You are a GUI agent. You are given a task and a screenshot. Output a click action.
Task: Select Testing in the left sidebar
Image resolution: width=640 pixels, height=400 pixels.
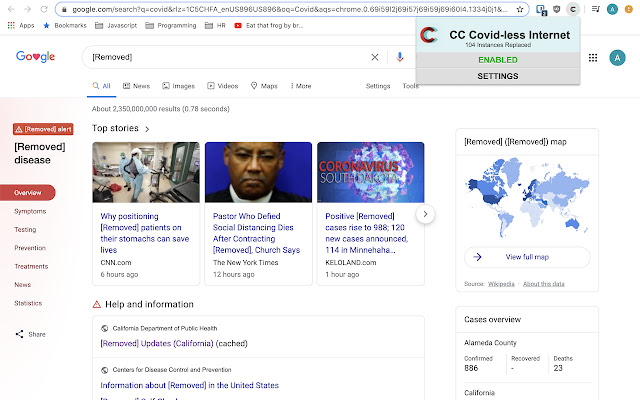[25, 230]
